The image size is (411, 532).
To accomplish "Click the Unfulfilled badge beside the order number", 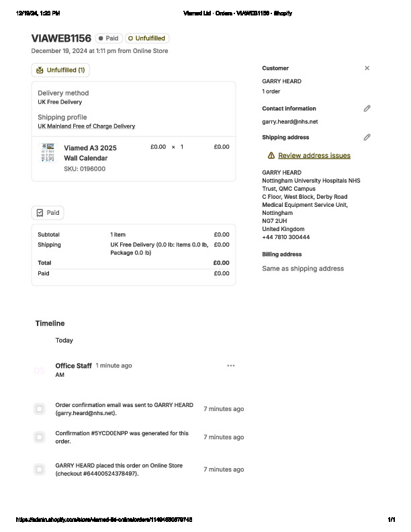I will [146, 38].
